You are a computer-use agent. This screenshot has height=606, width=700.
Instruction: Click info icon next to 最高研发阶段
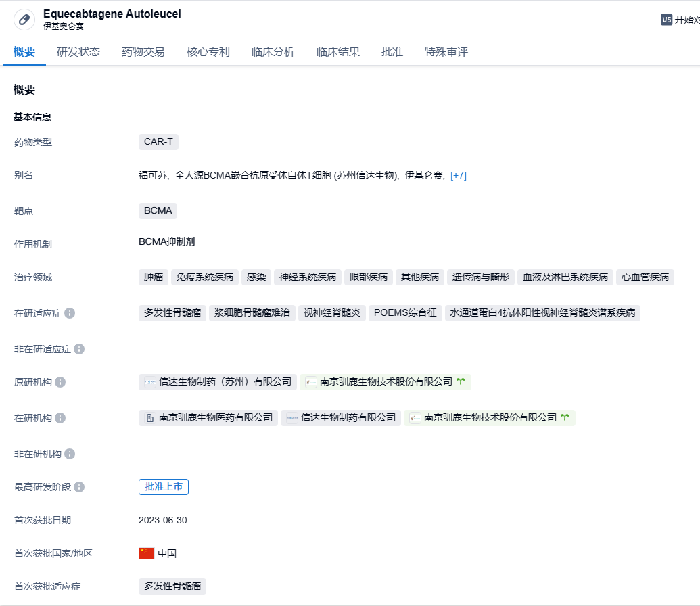(79, 488)
